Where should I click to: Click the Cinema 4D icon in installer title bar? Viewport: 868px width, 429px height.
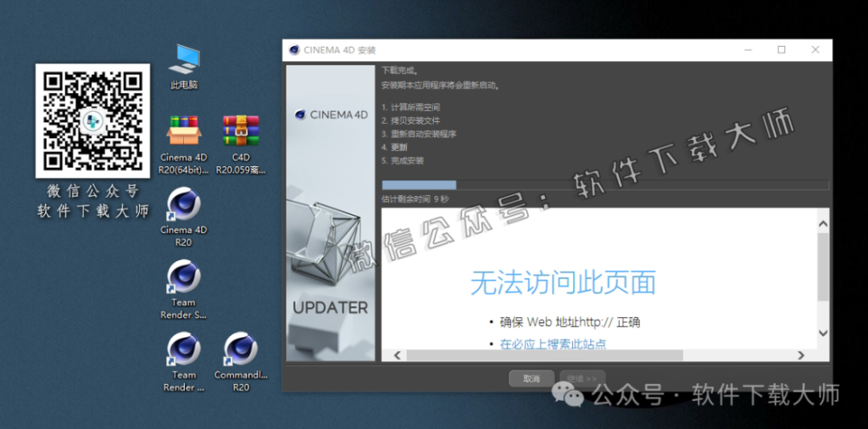click(x=294, y=50)
